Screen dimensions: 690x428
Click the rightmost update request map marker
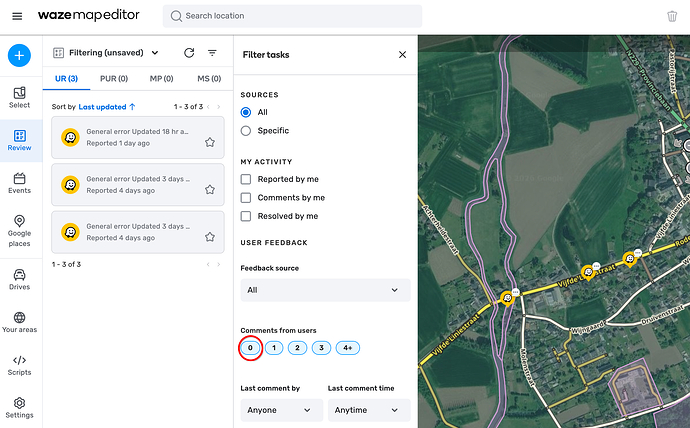[x=630, y=259]
